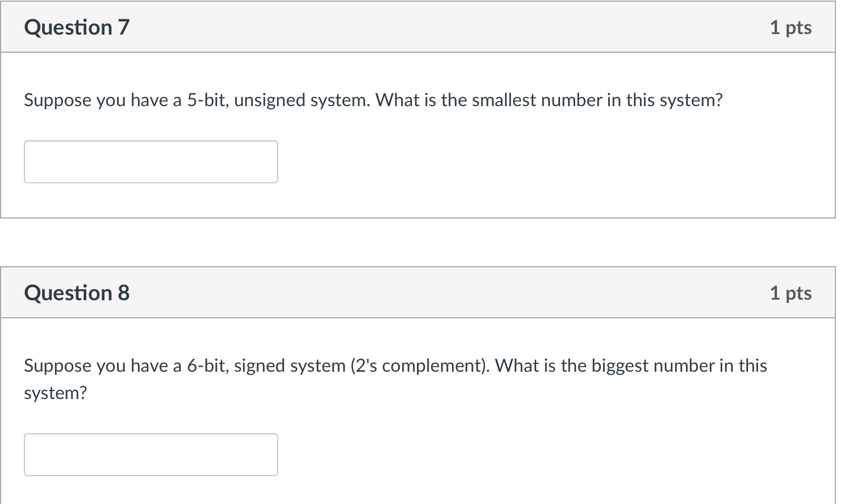Click "5-bit" in the Question 7 prompt

click(208, 100)
